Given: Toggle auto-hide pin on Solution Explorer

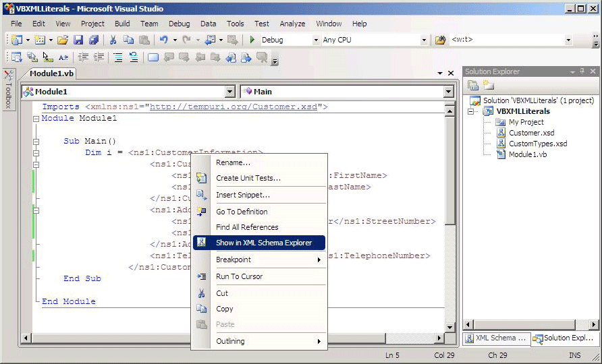Looking at the screenshot, I should click(582, 71).
